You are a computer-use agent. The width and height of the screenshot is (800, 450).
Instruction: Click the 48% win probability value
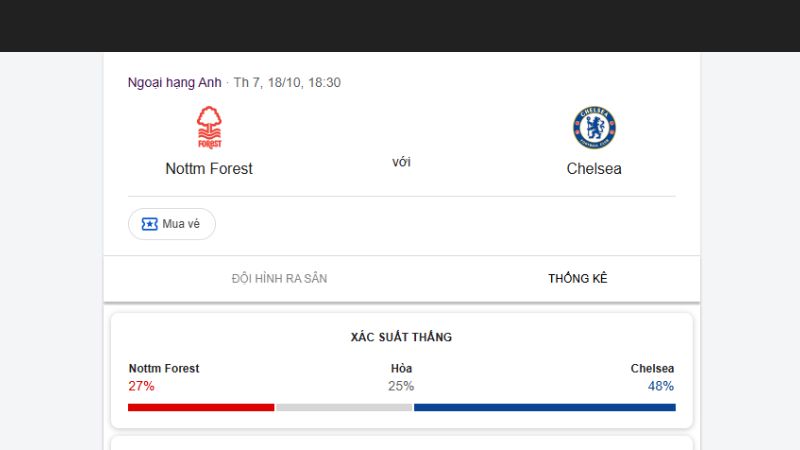(x=660, y=386)
